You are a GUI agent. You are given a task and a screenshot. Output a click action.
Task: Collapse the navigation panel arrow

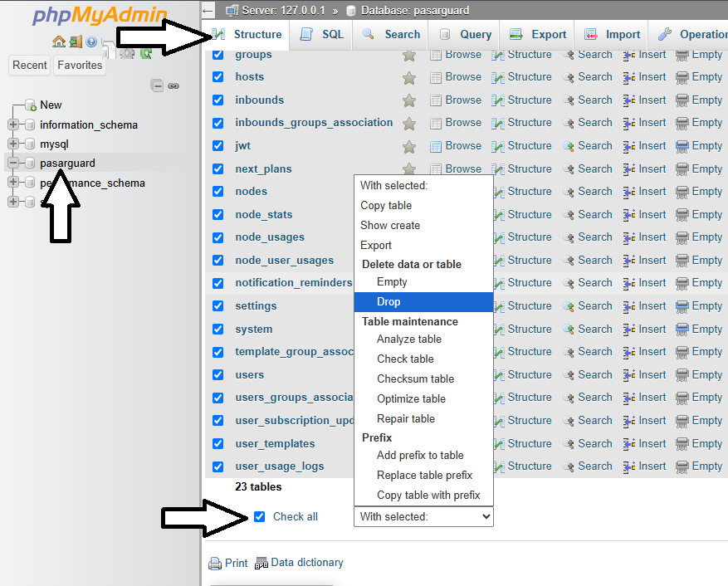coord(207,11)
